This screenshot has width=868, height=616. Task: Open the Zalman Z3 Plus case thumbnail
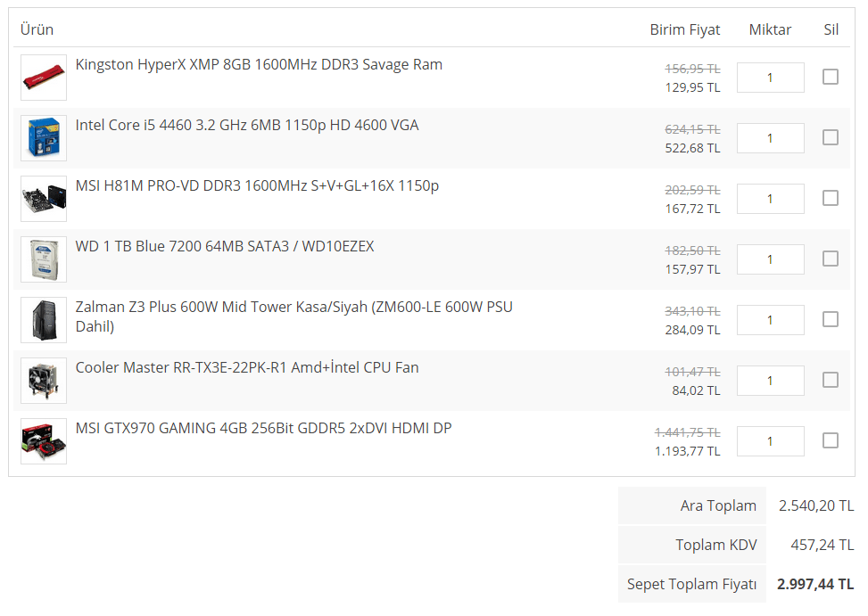(44, 320)
